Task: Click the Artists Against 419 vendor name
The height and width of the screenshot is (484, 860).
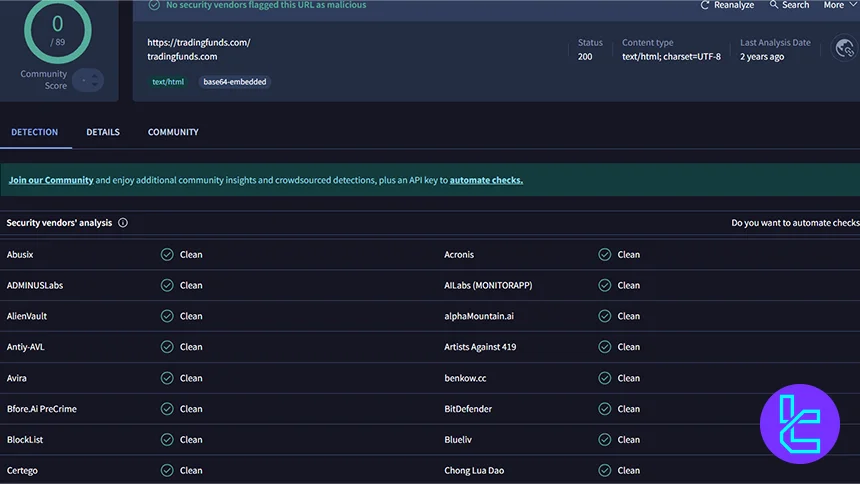Action: click(x=480, y=347)
